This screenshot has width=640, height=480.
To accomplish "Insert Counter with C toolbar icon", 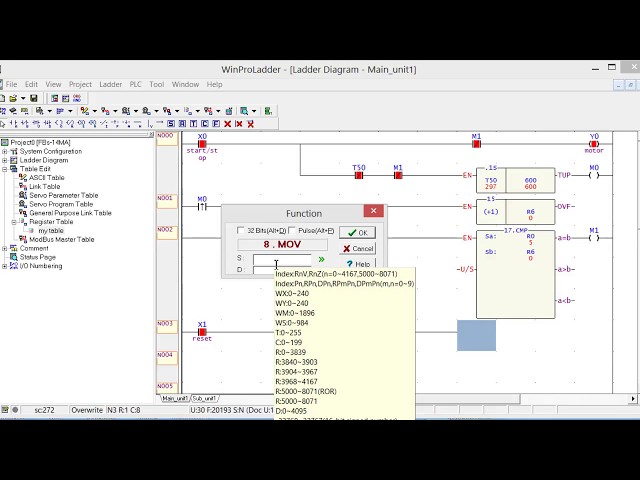I will 205,124.
